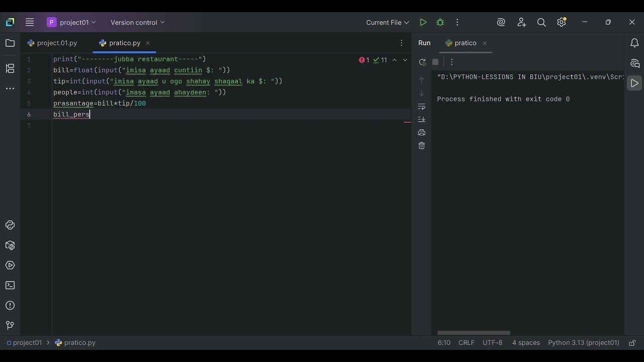644x362 pixels.
Task: Click the prasantage variable on line 5
Action: (73, 104)
